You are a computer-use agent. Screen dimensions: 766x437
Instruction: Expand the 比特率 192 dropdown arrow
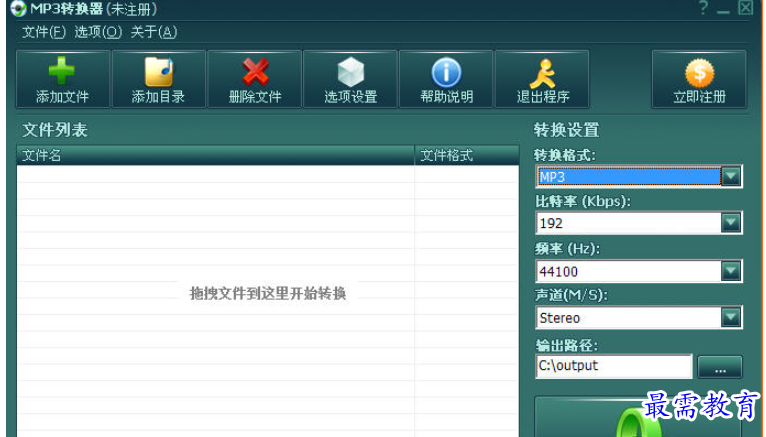[x=731, y=223]
